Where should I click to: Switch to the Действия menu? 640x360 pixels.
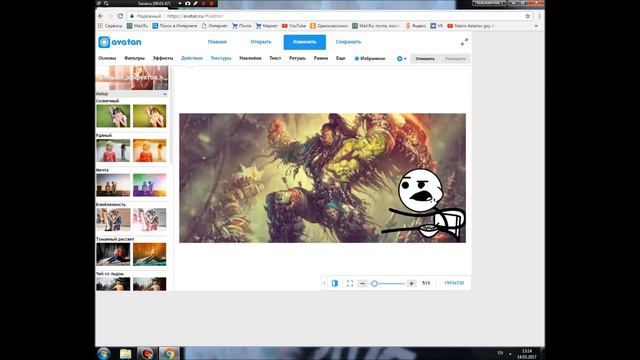(x=192, y=58)
